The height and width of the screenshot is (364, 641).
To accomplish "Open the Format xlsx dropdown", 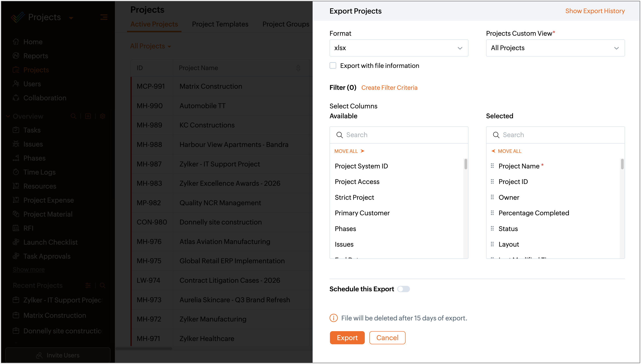I will pyautogui.click(x=399, y=48).
